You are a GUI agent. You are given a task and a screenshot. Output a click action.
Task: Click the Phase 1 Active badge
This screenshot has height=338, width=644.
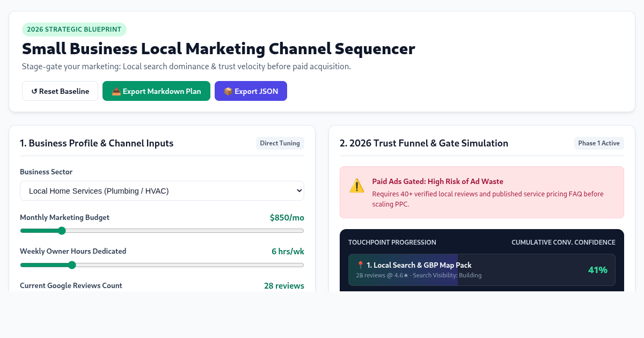coord(599,143)
